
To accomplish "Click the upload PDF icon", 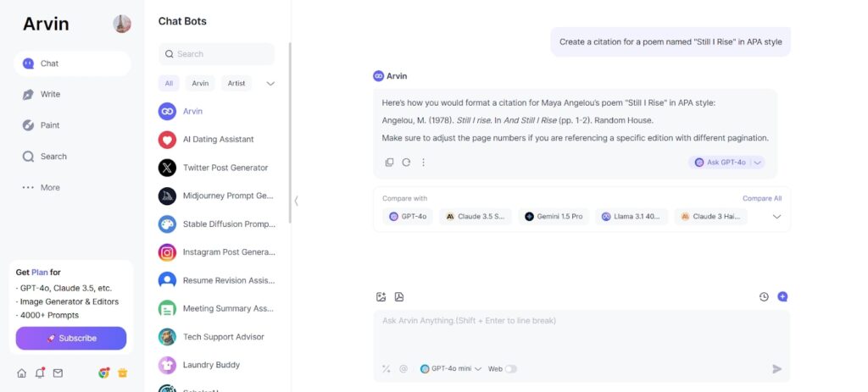I will pyautogui.click(x=399, y=297).
